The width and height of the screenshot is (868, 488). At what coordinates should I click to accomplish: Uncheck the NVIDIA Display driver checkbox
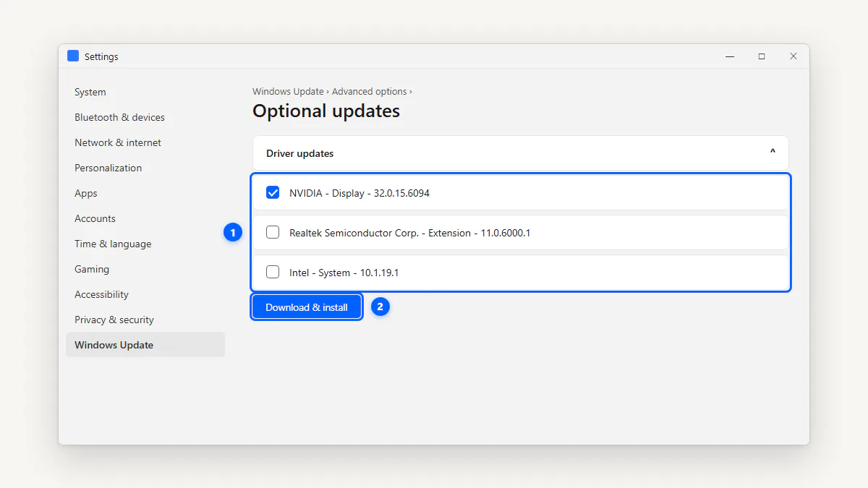pyautogui.click(x=273, y=192)
